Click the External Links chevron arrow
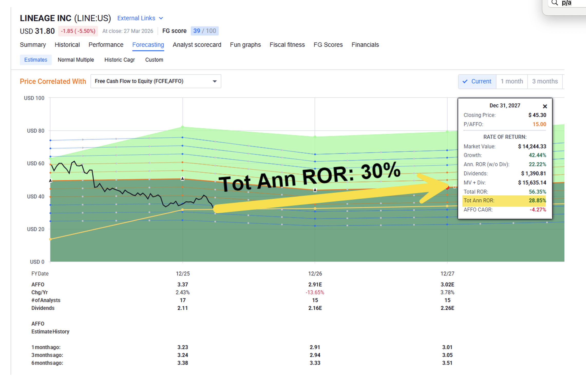The height and width of the screenshot is (392, 586). click(161, 18)
